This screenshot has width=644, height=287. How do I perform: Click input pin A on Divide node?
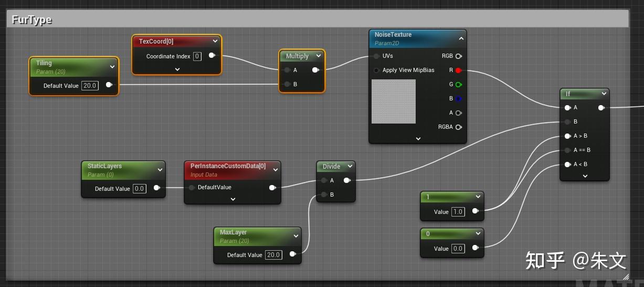click(x=323, y=180)
